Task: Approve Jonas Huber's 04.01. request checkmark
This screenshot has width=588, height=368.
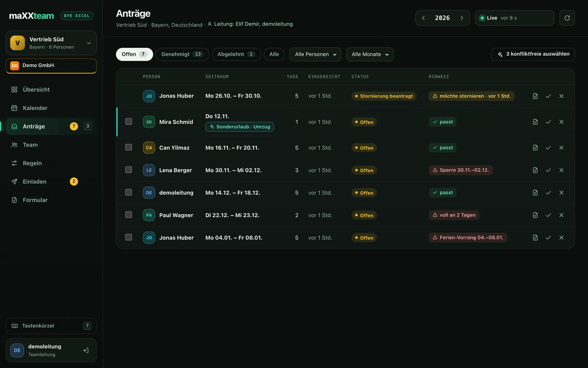Action: [x=548, y=237]
